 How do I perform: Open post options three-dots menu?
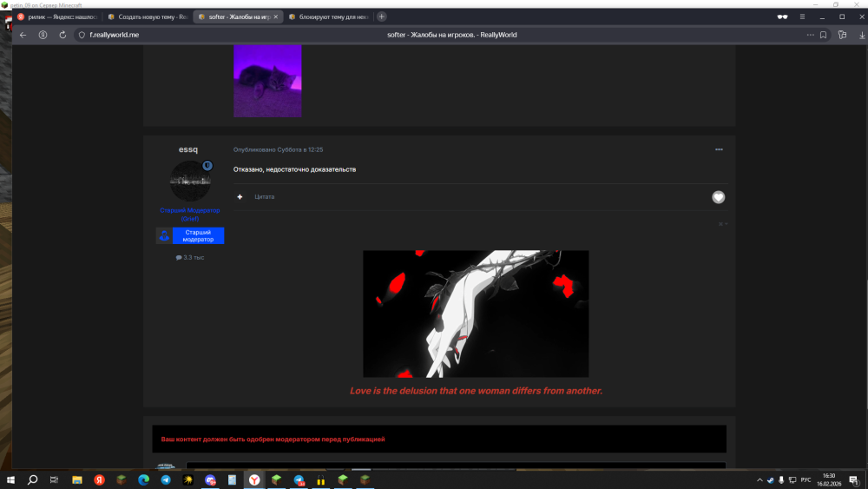pyautogui.click(x=719, y=149)
